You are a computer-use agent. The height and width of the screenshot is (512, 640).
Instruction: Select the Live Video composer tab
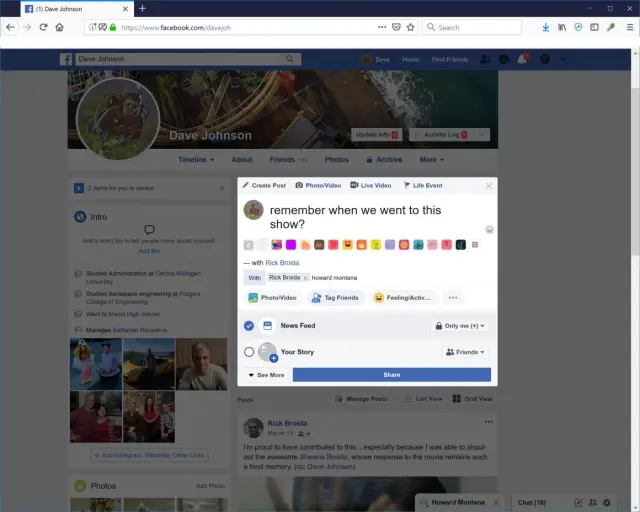click(371, 185)
